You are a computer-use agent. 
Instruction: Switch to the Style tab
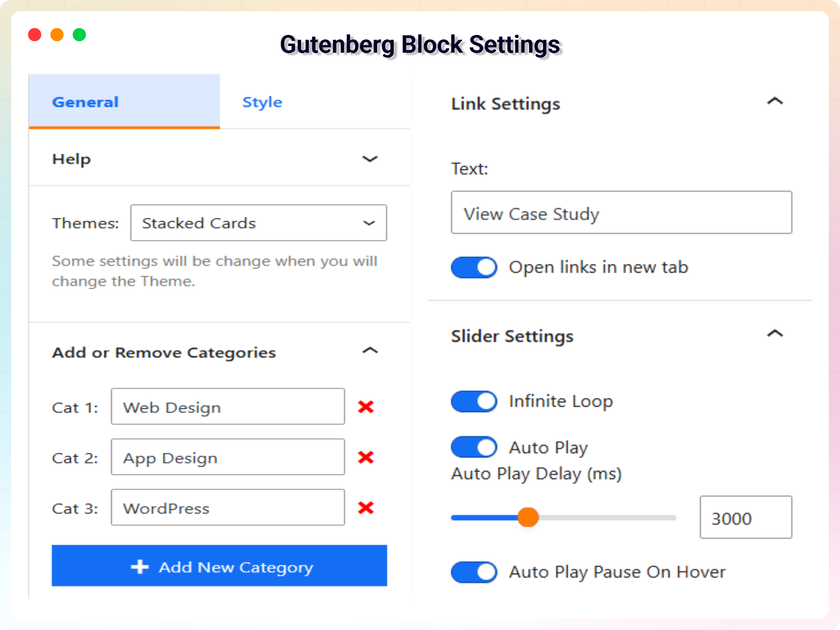click(x=262, y=102)
